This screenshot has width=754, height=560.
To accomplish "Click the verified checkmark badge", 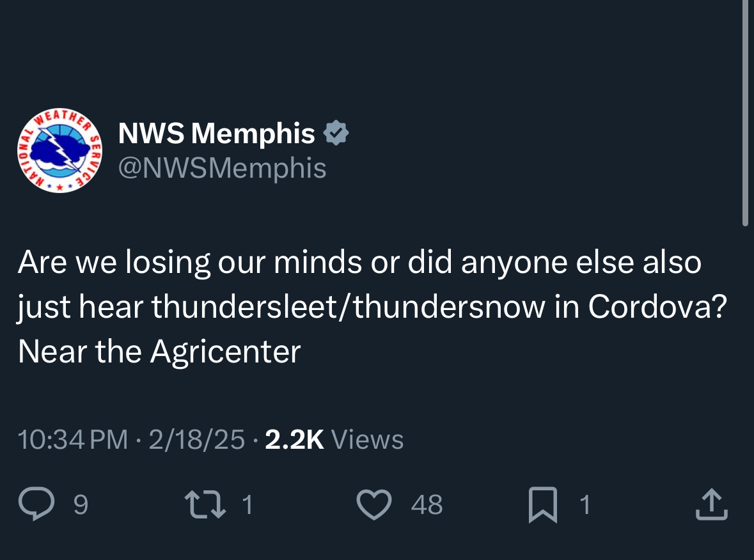I will point(336,133).
